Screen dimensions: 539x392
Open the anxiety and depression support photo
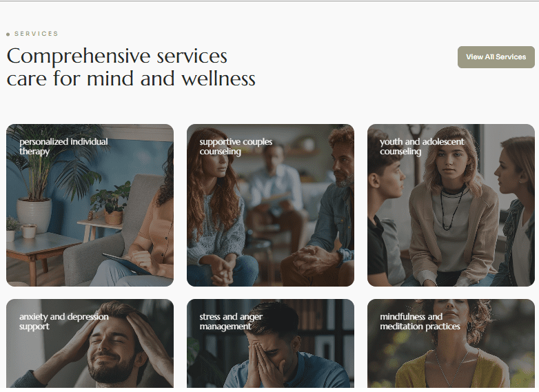(90, 343)
